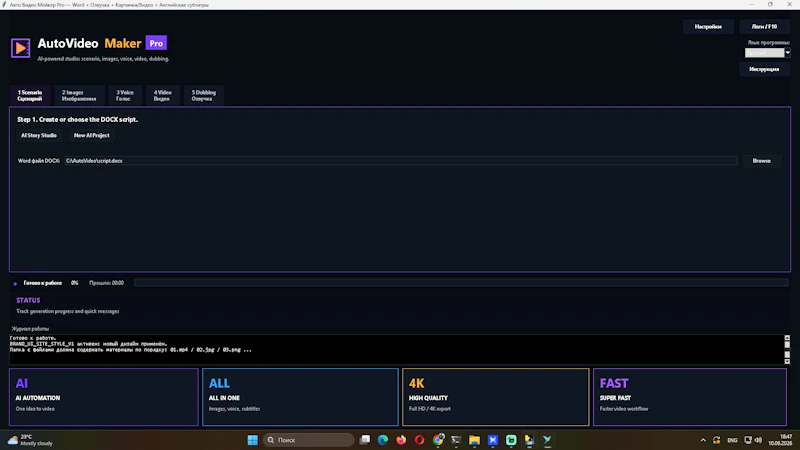
Task: Select the 'Прошло: 00:00' elapsed time text
Action: click(106, 283)
